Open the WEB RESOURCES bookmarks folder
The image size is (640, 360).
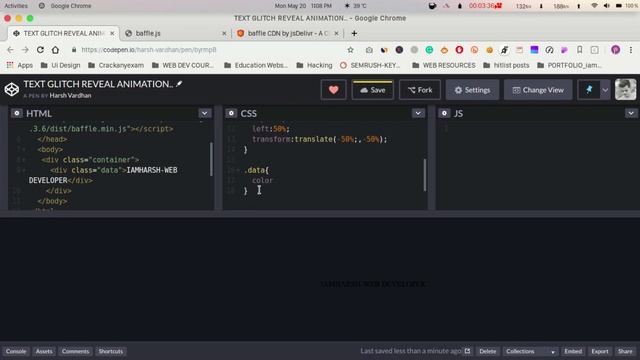(x=444, y=65)
